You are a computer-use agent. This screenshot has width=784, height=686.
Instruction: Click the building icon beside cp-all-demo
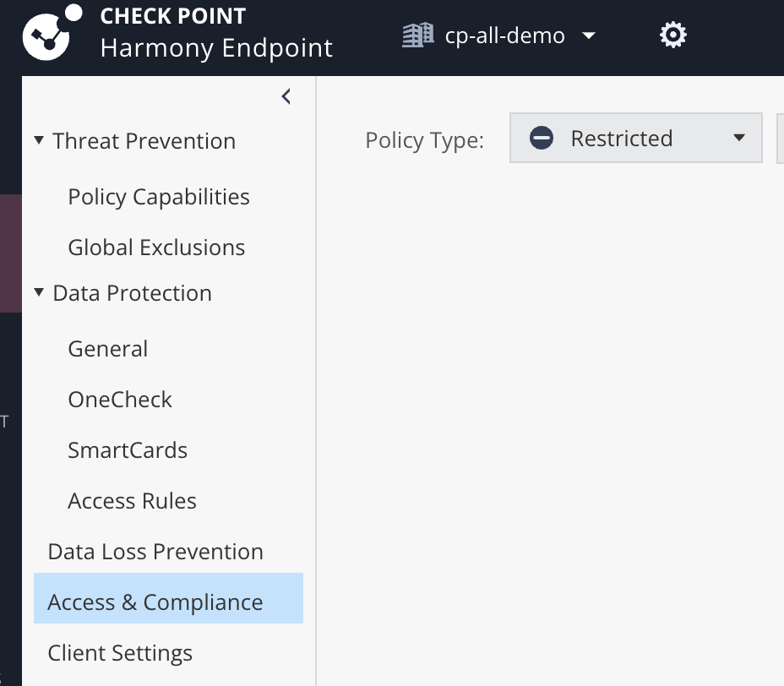click(417, 35)
